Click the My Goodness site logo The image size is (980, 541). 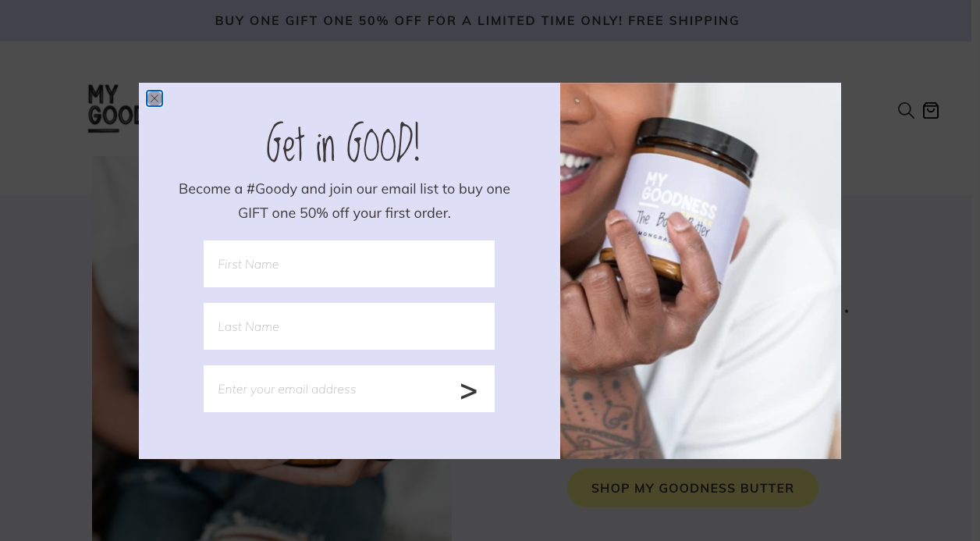[112, 109]
